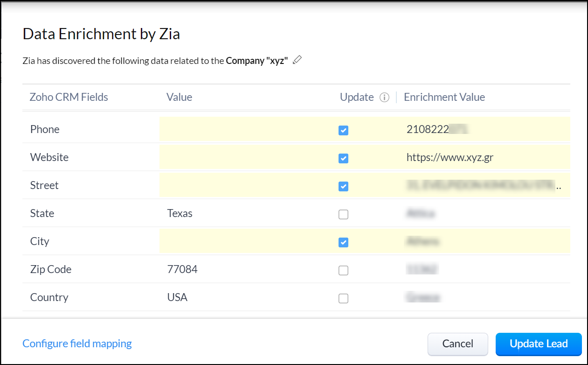Enable the State update checkbox

point(343,214)
